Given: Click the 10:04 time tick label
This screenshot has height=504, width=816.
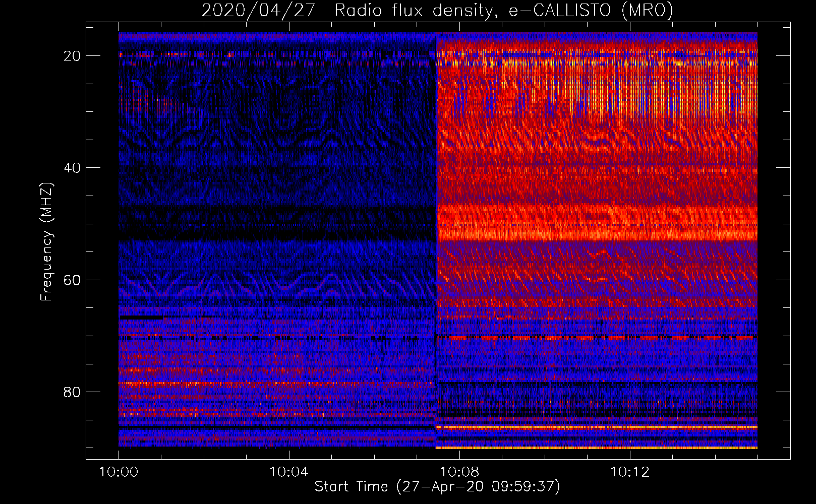Looking at the screenshot, I should (x=289, y=472).
